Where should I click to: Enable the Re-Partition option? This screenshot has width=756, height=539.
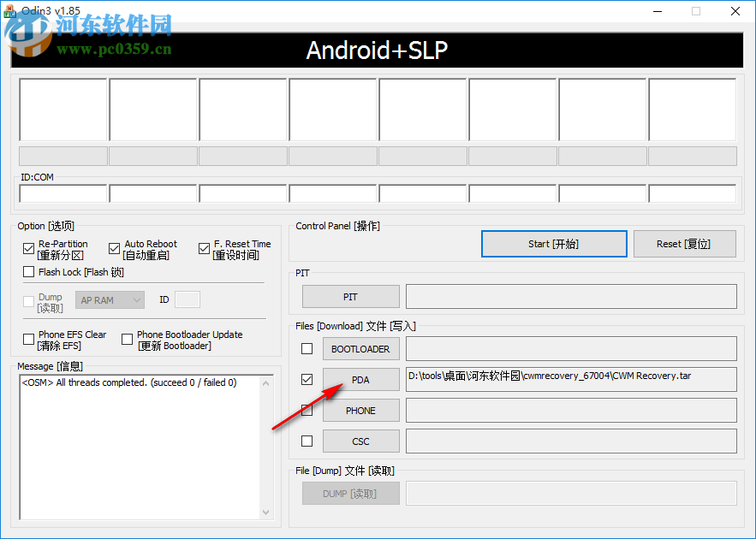tap(28, 249)
